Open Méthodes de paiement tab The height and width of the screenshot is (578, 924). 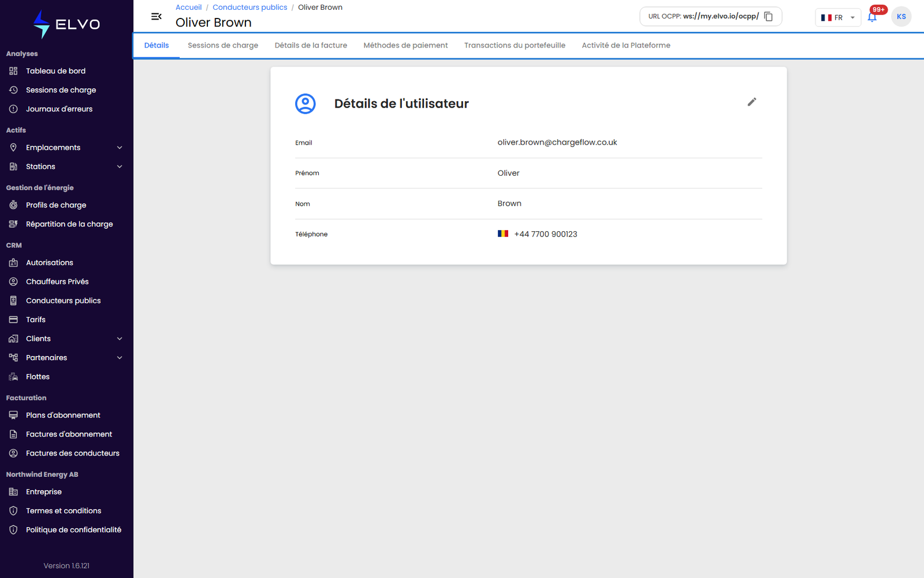[405, 46]
